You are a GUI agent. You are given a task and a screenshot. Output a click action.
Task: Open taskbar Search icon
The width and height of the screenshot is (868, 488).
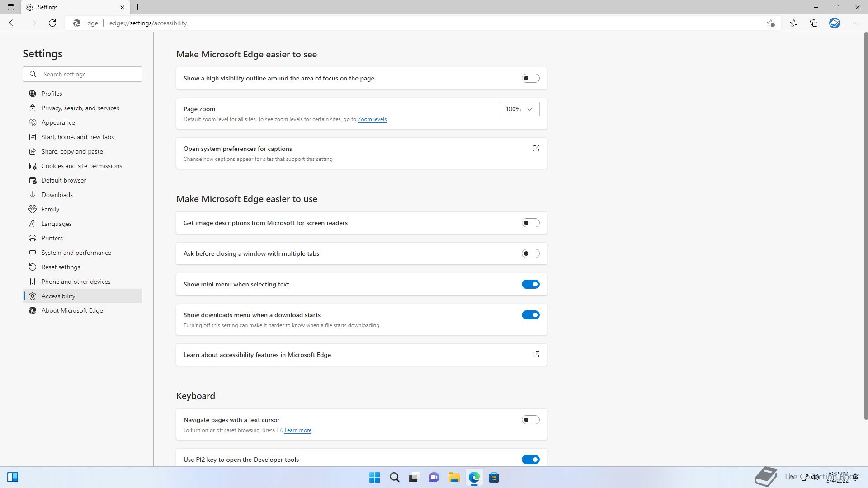pyautogui.click(x=394, y=478)
